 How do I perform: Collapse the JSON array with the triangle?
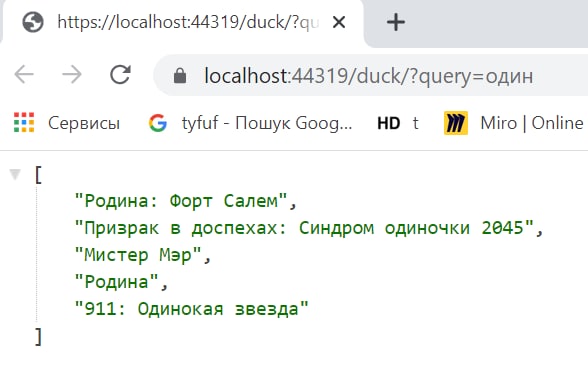click(15, 174)
